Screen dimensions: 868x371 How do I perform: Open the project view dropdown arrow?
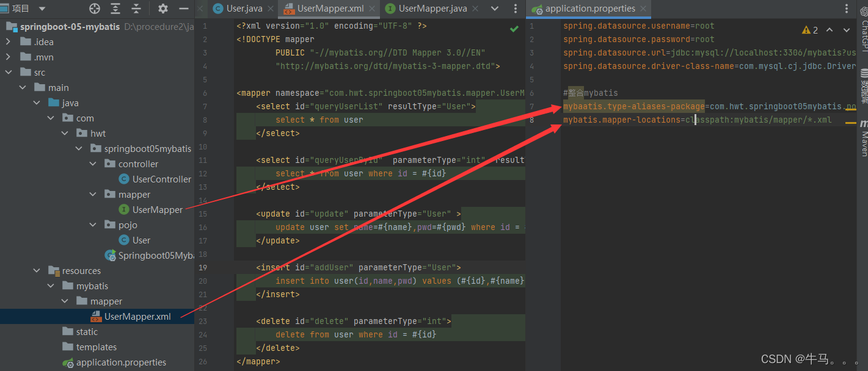pyautogui.click(x=42, y=9)
